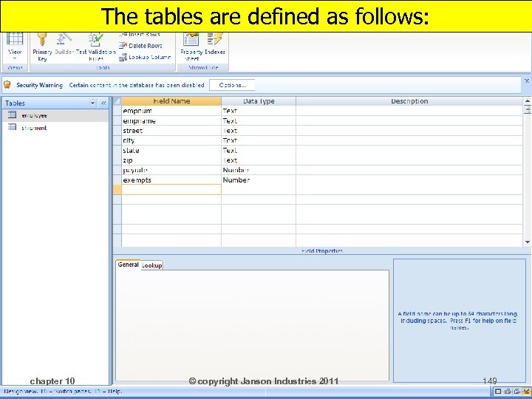Open the Builder tool
Viewport: 532px width, 399px height.
pyautogui.click(x=64, y=44)
